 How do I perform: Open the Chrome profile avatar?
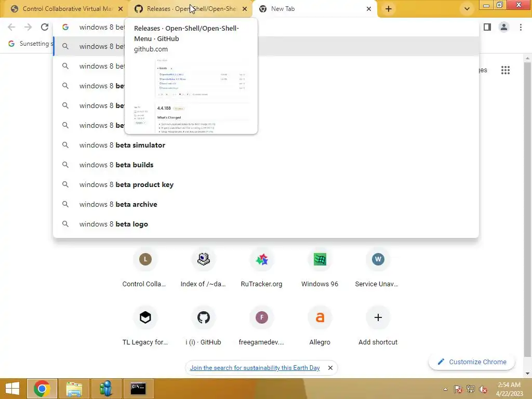504,27
